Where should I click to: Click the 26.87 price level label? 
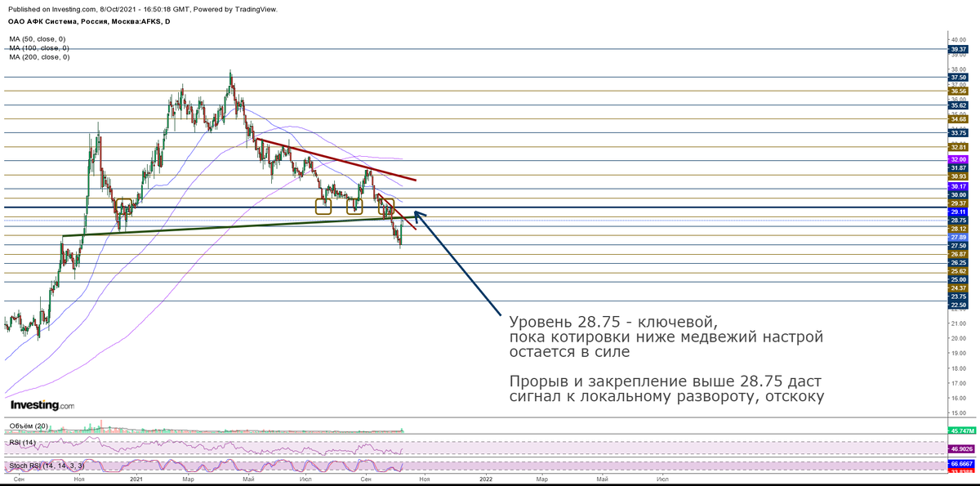click(959, 254)
